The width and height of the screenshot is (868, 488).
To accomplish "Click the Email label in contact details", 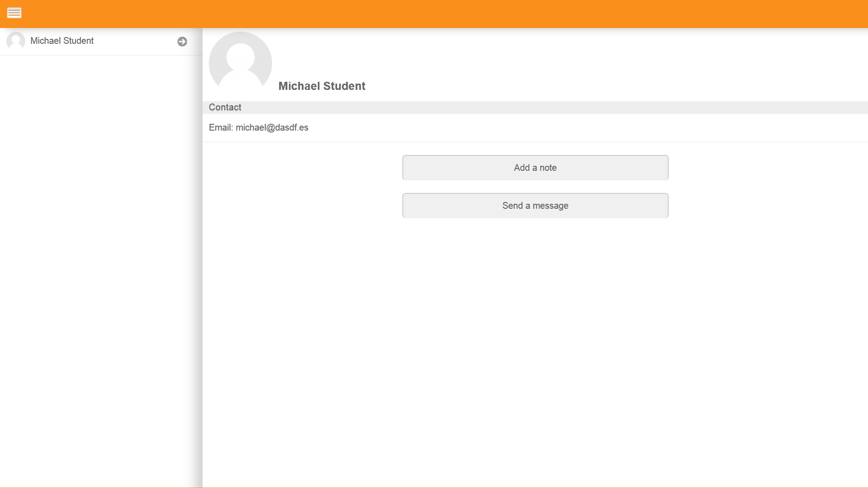I will point(220,128).
